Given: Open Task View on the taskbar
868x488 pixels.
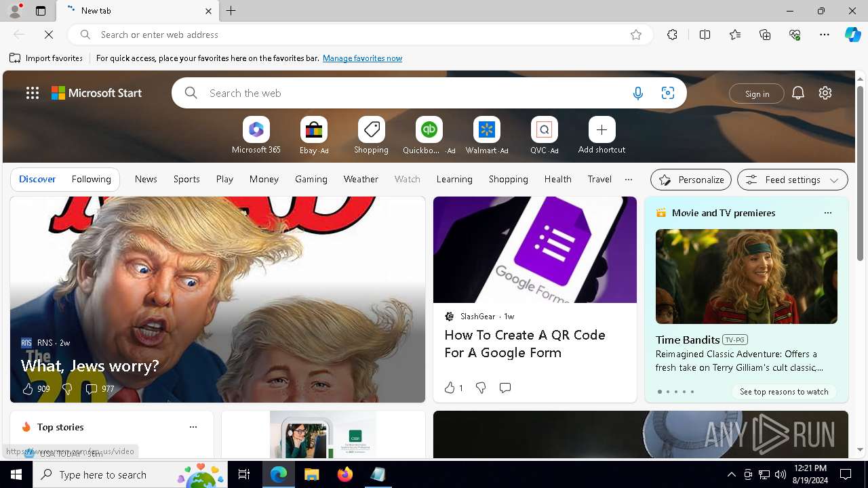Looking at the screenshot, I should [244, 474].
